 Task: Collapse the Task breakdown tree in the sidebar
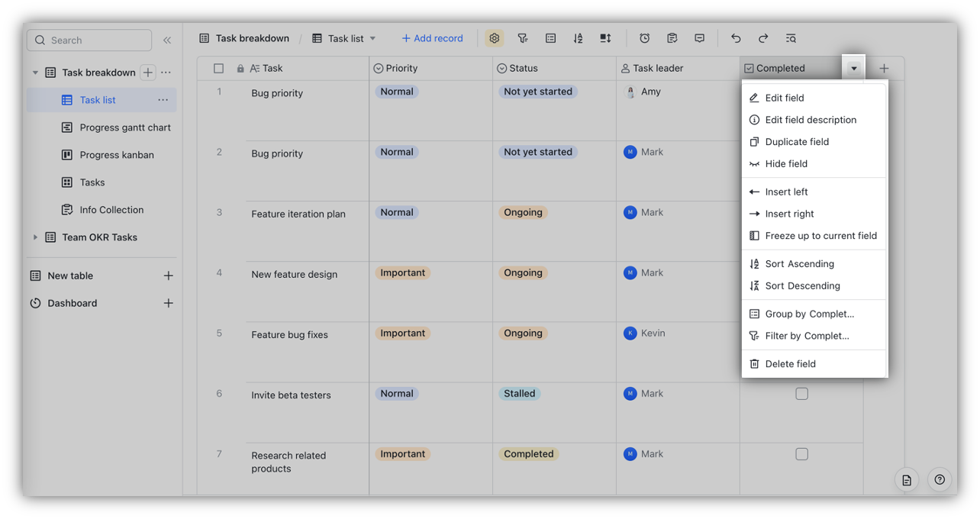point(35,72)
